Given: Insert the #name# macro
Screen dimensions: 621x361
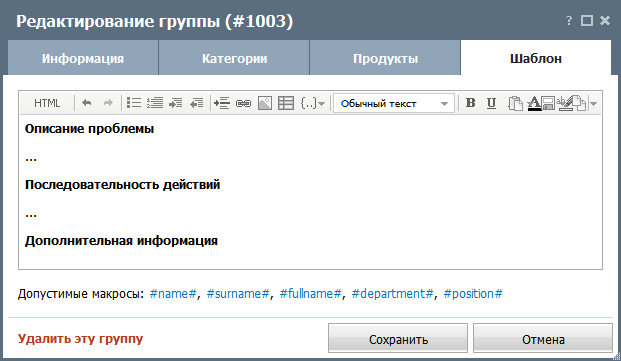Looking at the screenshot, I should click(173, 294).
